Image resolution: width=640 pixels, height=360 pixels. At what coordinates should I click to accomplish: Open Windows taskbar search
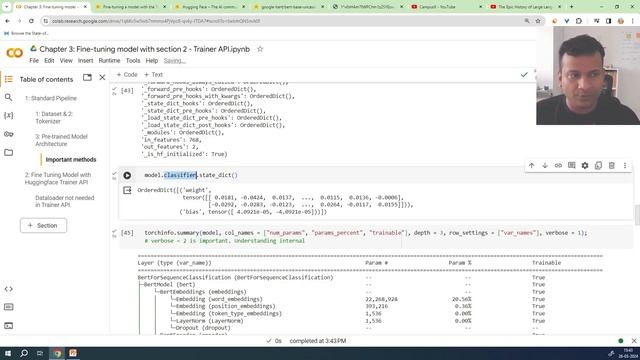(x=24, y=353)
